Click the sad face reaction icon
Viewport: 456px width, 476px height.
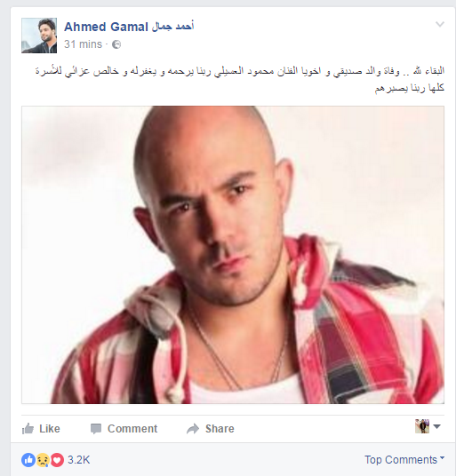pos(43,460)
